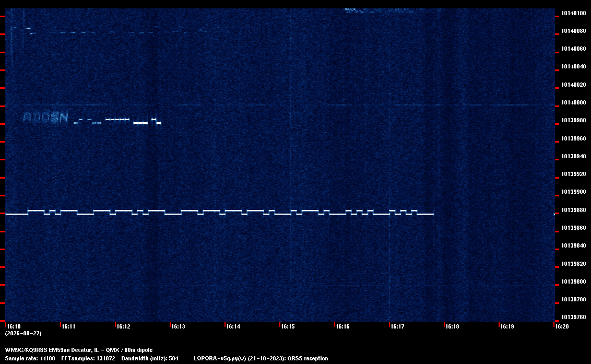Click the 16:18 time axis label
This screenshot has width=591, height=364.
click(452, 326)
